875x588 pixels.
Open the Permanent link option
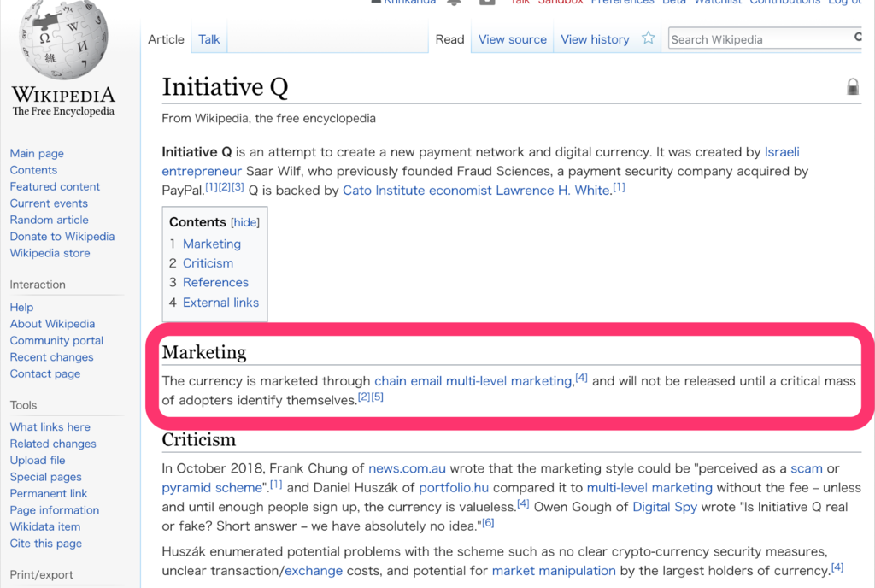tap(49, 494)
